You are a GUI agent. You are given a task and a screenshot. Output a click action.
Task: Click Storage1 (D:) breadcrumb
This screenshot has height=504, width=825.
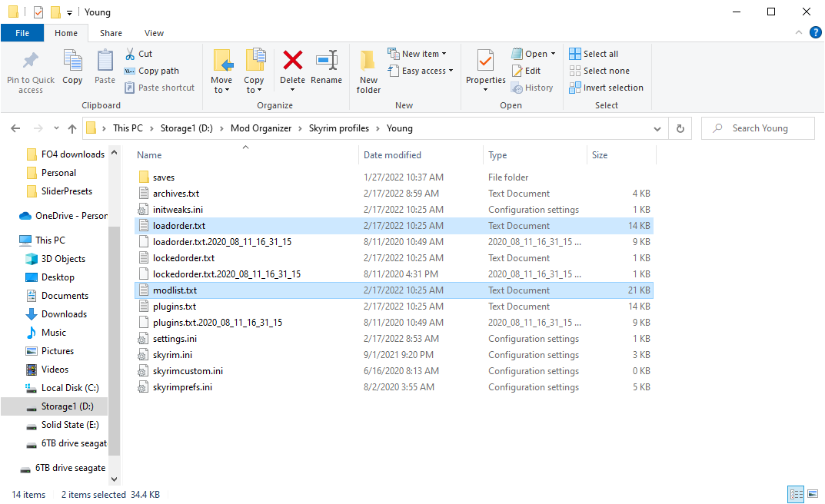187,128
